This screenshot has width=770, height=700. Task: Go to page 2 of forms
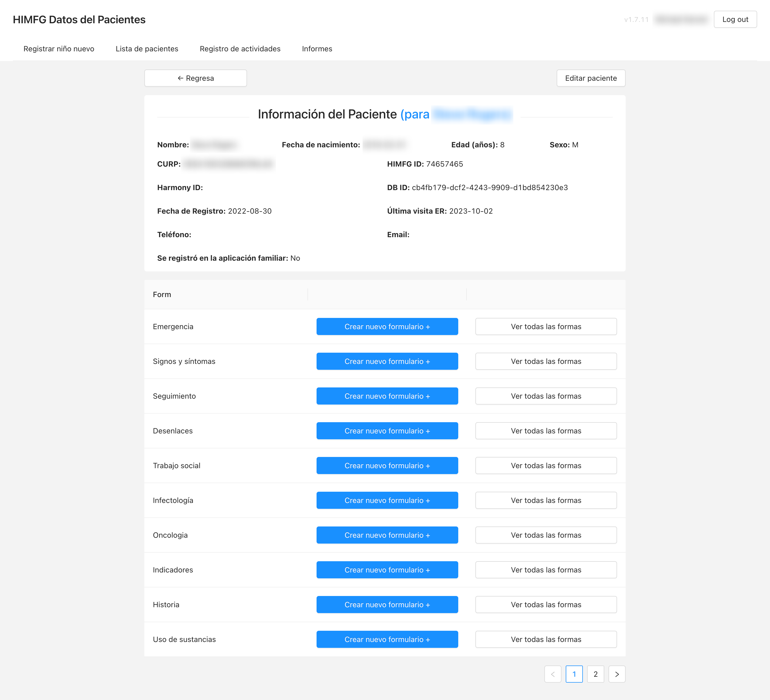(x=595, y=674)
